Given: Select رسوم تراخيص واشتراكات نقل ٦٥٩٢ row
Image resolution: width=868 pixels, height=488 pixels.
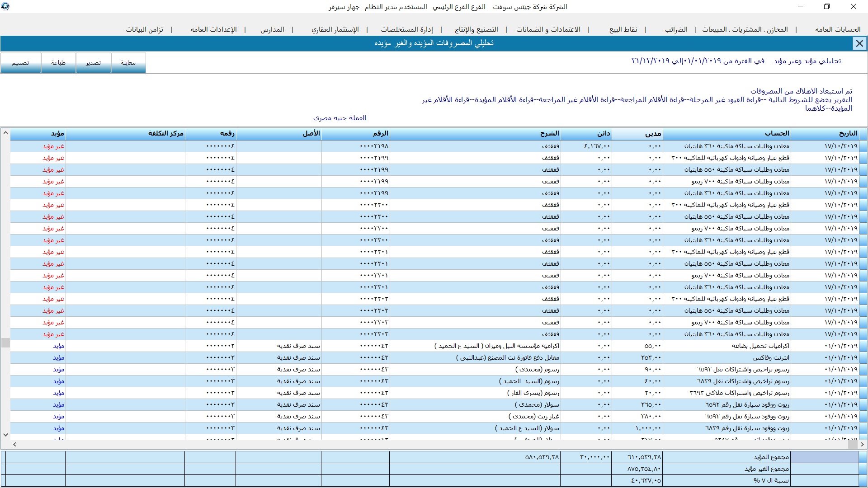Looking at the screenshot, I should point(434,369).
